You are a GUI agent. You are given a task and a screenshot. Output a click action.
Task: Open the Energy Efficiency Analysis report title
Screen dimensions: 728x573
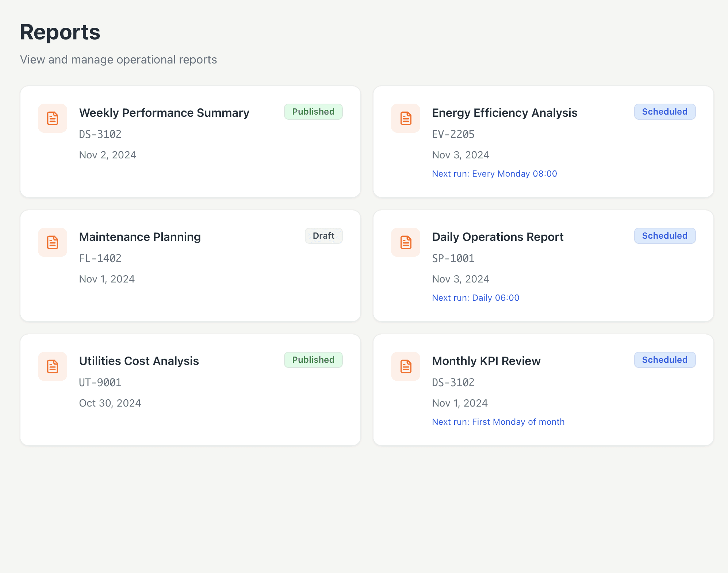click(505, 113)
